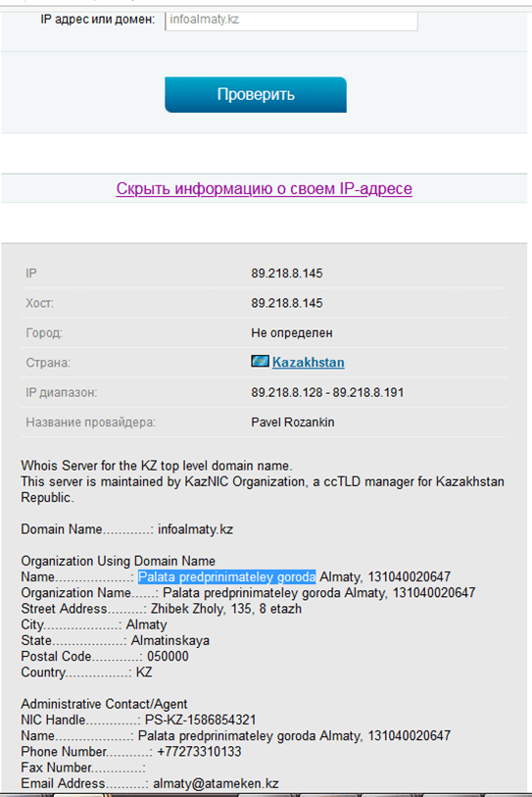This screenshot has height=797, width=532.
Task: Click the Страна label
Action: [x=48, y=363]
